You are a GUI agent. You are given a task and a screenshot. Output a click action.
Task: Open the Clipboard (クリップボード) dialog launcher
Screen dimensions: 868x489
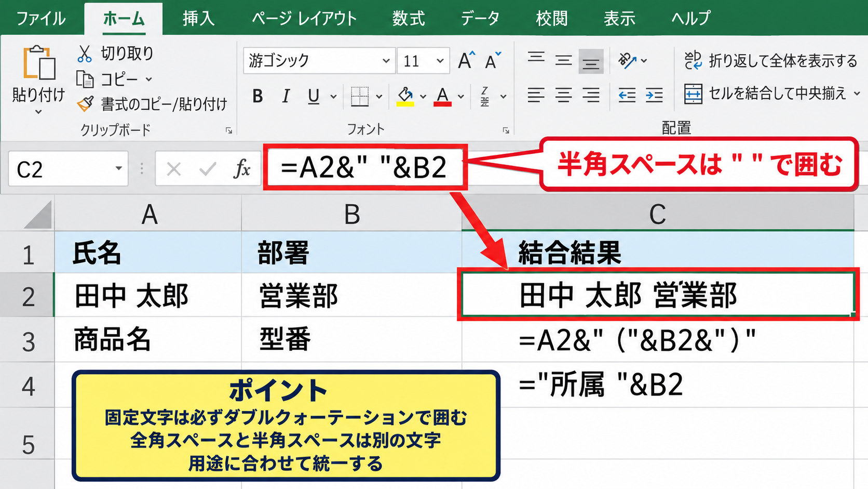(x=228, y=130)
